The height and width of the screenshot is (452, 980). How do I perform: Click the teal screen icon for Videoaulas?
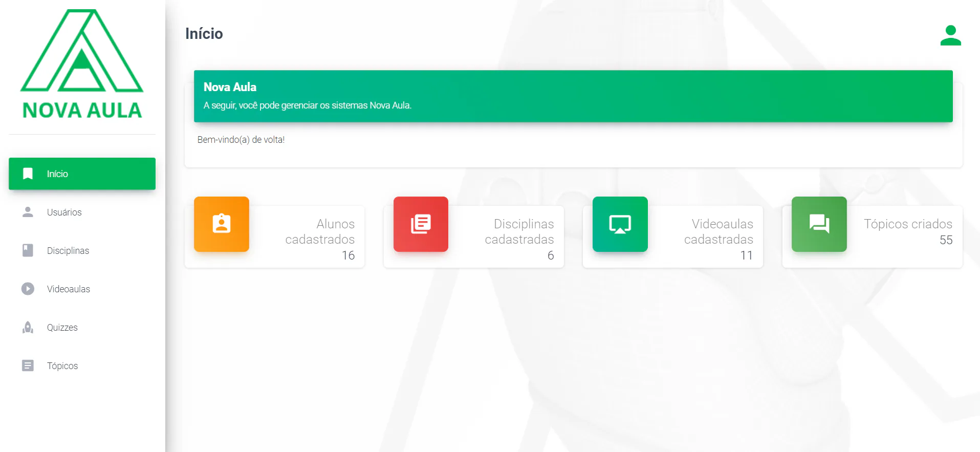pos(620,224)
